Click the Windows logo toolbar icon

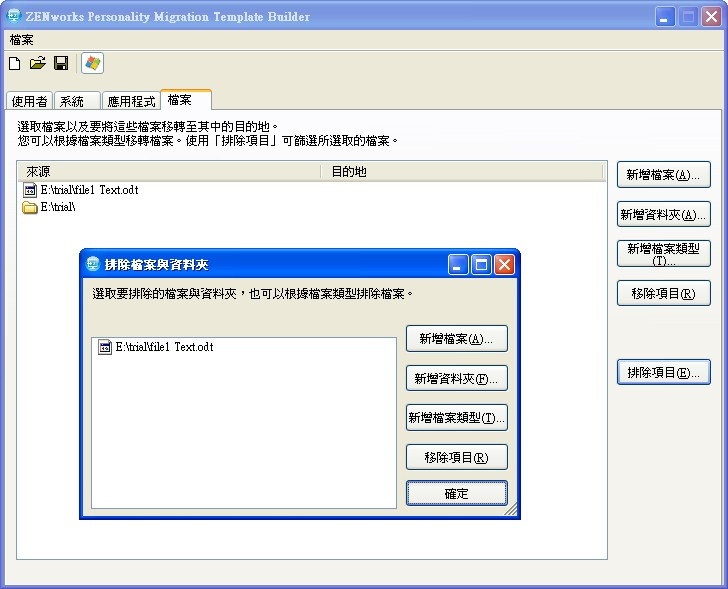pyautogui.click(x=92, y=63)
